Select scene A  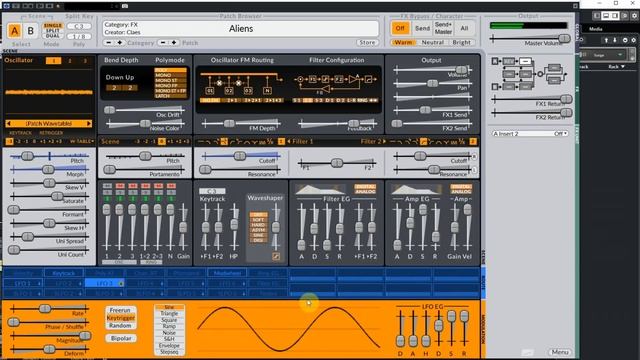pos(15,31)
